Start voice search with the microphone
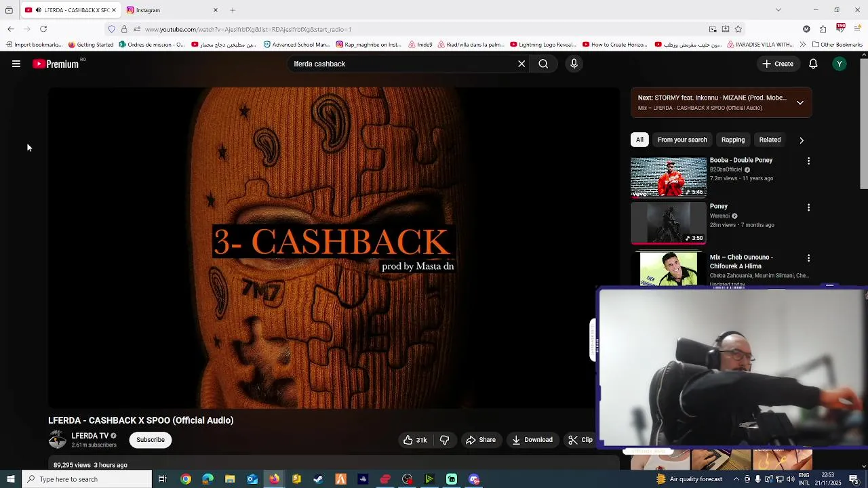Screen dimensions: 868x488 (x=574, y=64)
